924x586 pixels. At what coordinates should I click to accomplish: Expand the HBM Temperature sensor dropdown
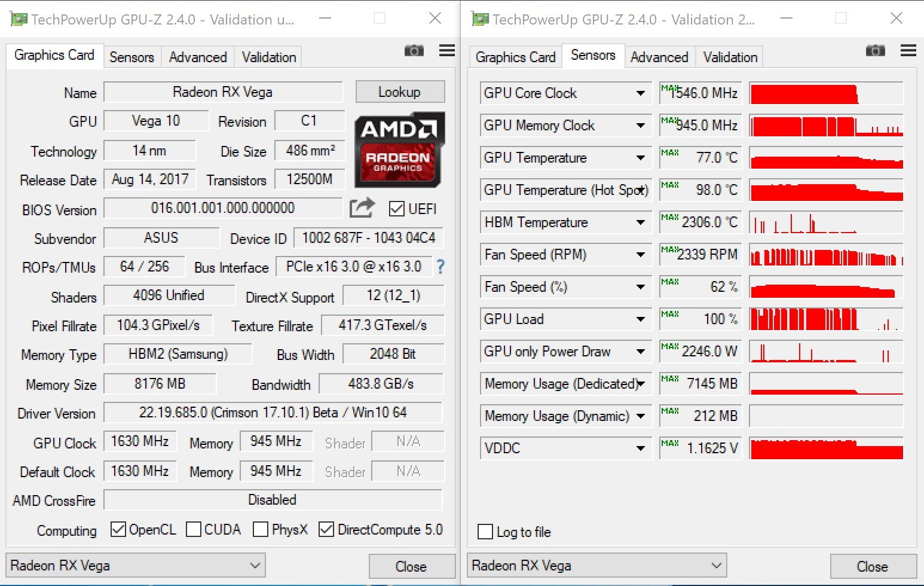point(641,222)
